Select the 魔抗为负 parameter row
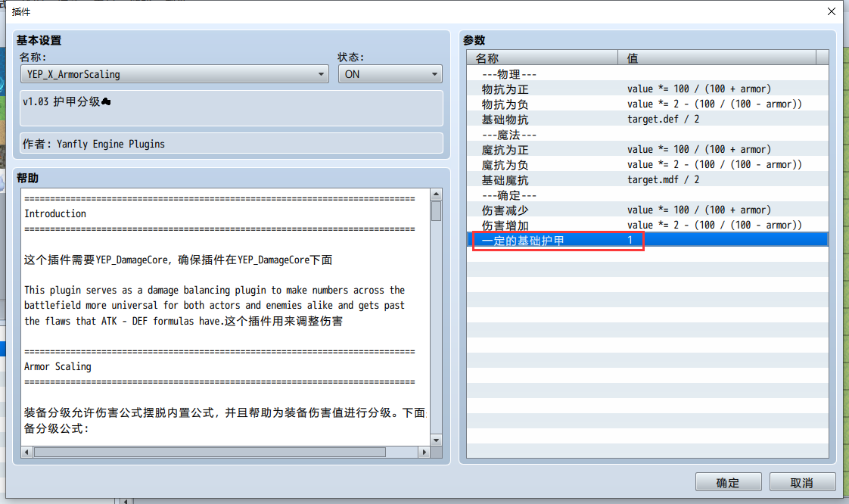This screenshot has height=504, width=849. [648, 164]
